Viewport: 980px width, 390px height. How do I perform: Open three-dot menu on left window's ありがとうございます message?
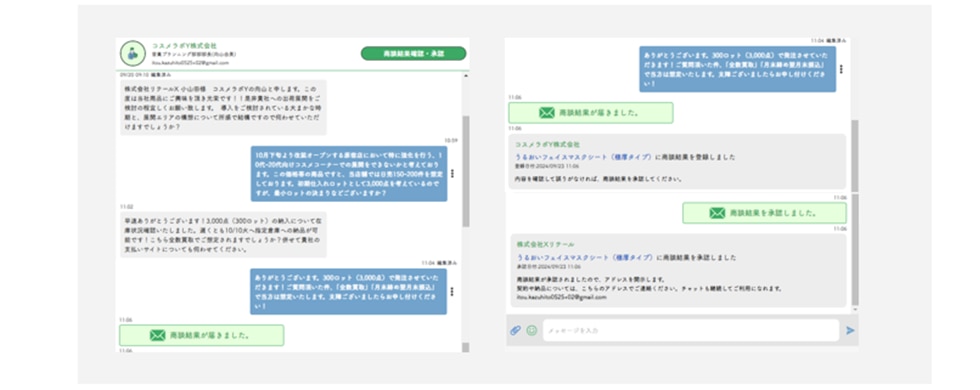pos(452,291)
